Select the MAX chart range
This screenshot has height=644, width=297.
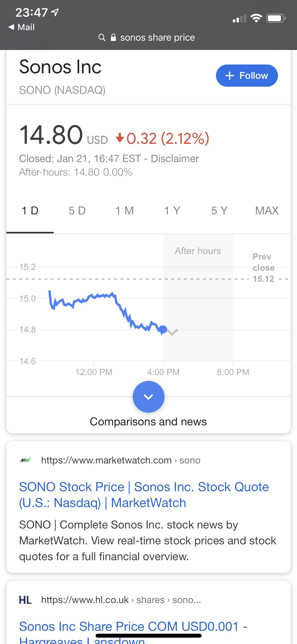click(267, 211)
